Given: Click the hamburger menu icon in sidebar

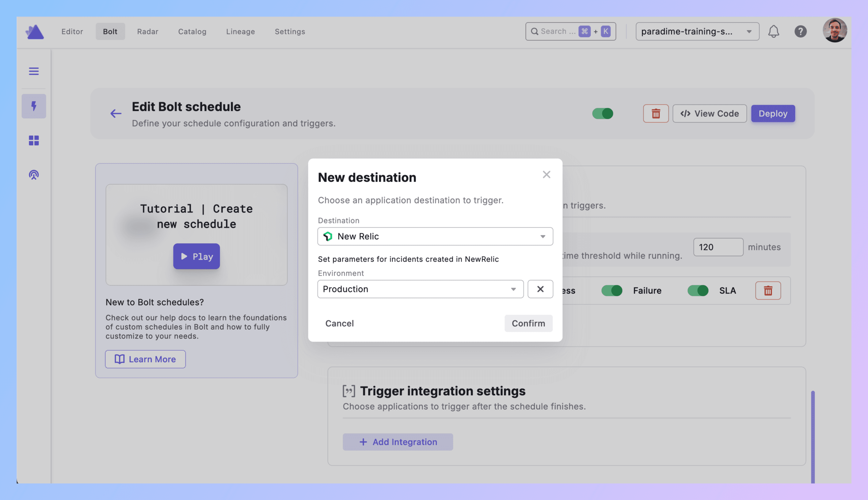Looking at the screenshot, I should (34, 71).
